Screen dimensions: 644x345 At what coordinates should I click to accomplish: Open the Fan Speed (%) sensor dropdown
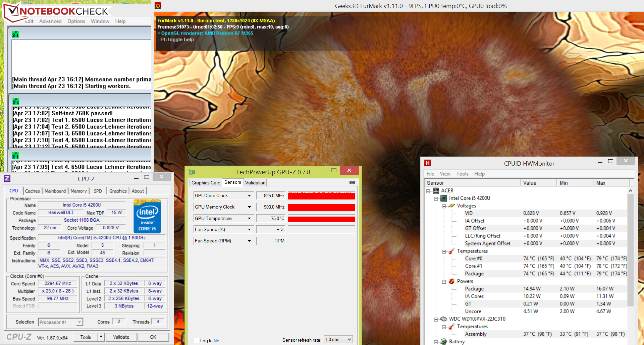tap(249, 229)
